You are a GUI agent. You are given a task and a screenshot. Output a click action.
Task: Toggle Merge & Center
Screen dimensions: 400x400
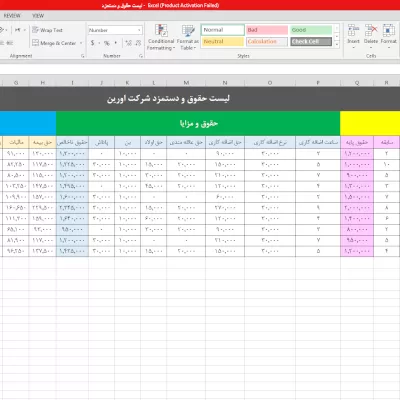[54, 43]
